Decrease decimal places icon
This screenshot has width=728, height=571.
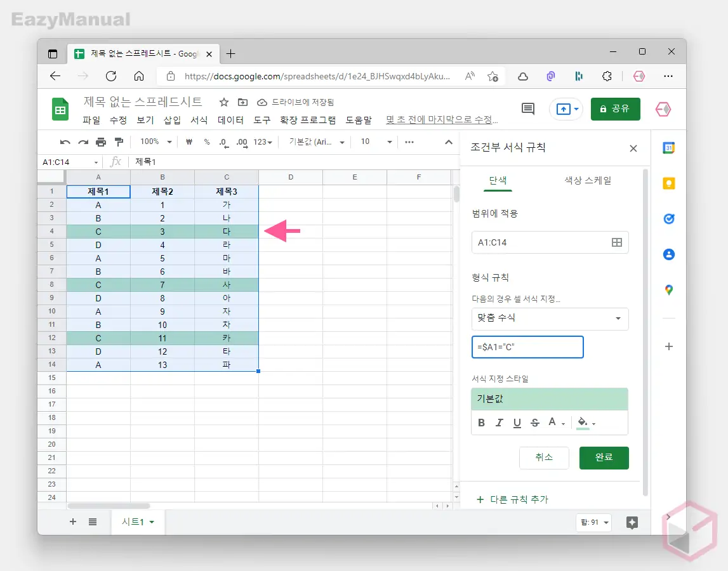click(224, 143)
